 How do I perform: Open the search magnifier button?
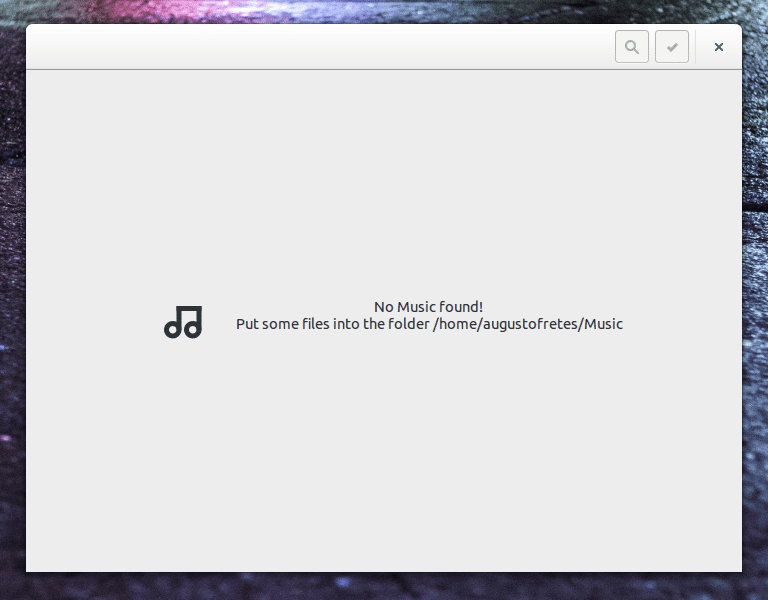pos(632,47)
